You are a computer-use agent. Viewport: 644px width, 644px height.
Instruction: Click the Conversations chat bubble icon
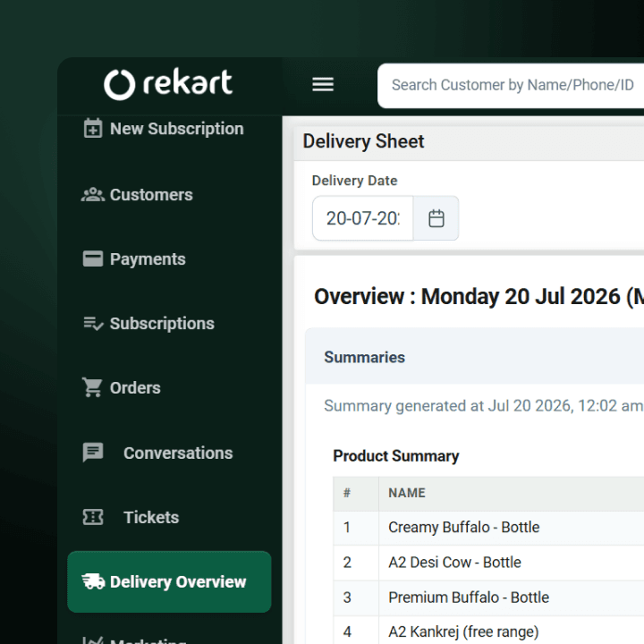point(93,453)
